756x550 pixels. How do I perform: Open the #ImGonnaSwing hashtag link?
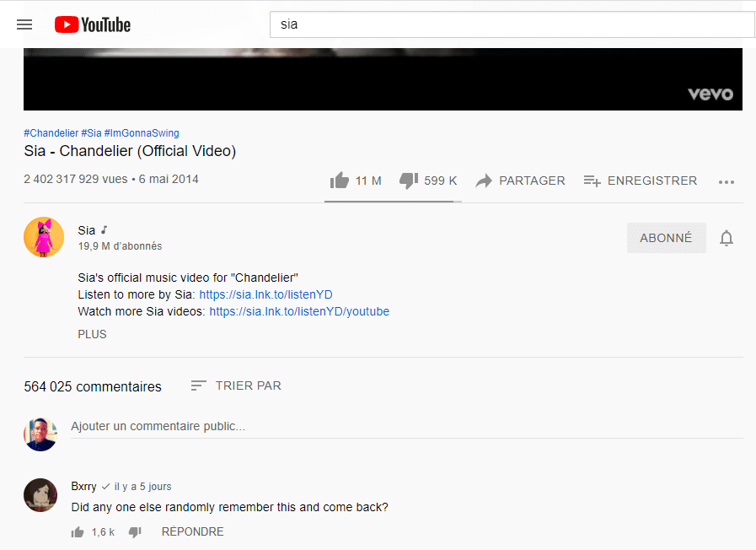pos(142,133)
